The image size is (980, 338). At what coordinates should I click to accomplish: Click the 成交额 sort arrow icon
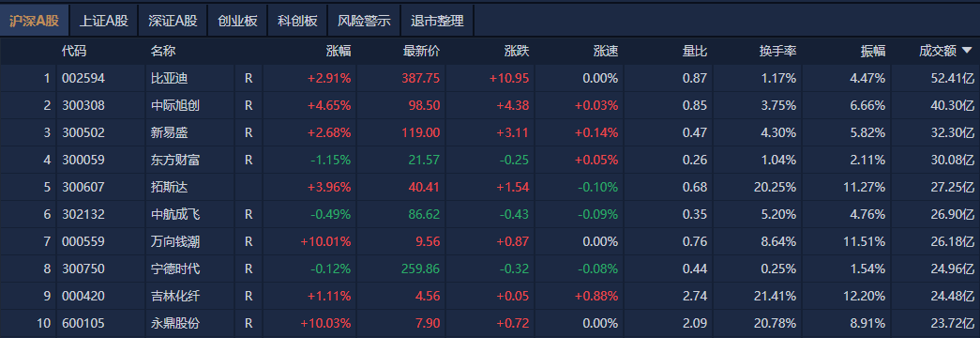967,51
